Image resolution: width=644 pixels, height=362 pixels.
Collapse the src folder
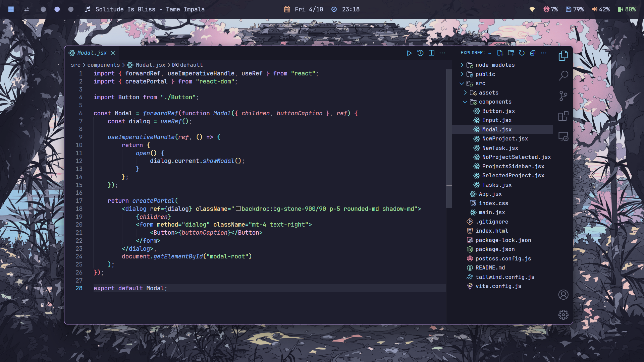[x=502, y=83]
